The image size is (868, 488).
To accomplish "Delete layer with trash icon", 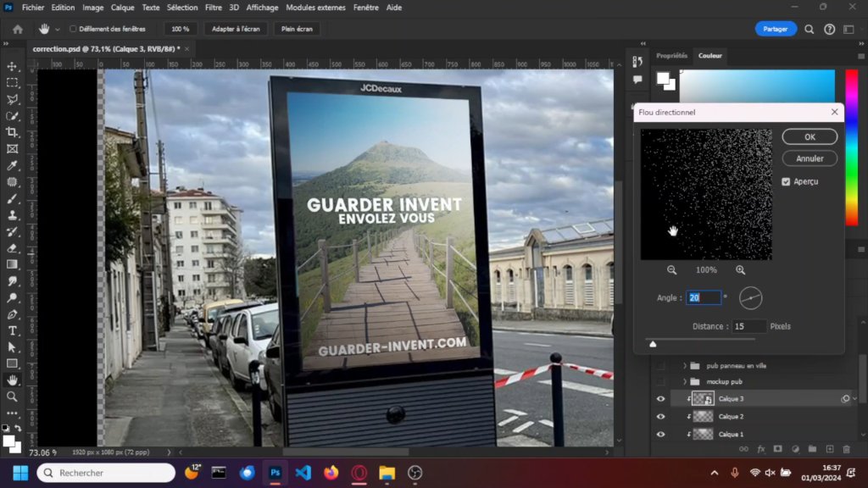I will (x=847, y=449).
